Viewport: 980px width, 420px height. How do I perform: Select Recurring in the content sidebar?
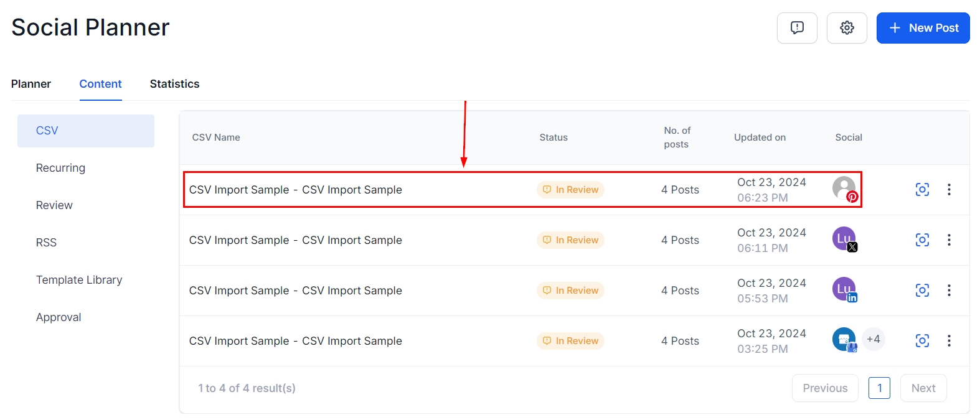pyautogui.click(x=60, y=168)
